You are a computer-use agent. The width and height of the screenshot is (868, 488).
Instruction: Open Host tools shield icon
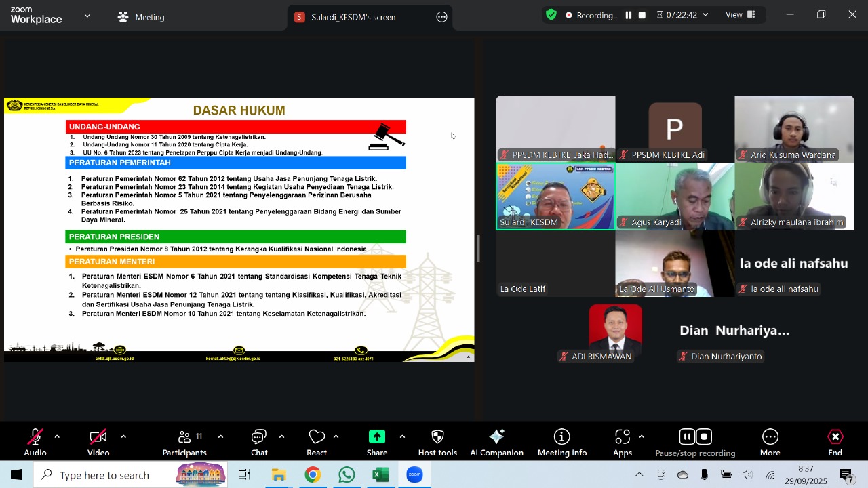(437, 443)
